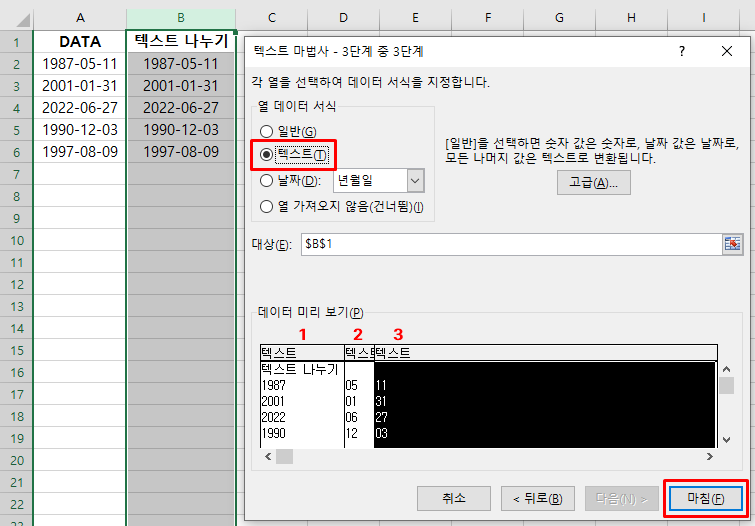This screenshot has width=755, height=526.
Task: Open the help question mark in wizard
Action: 681,51
